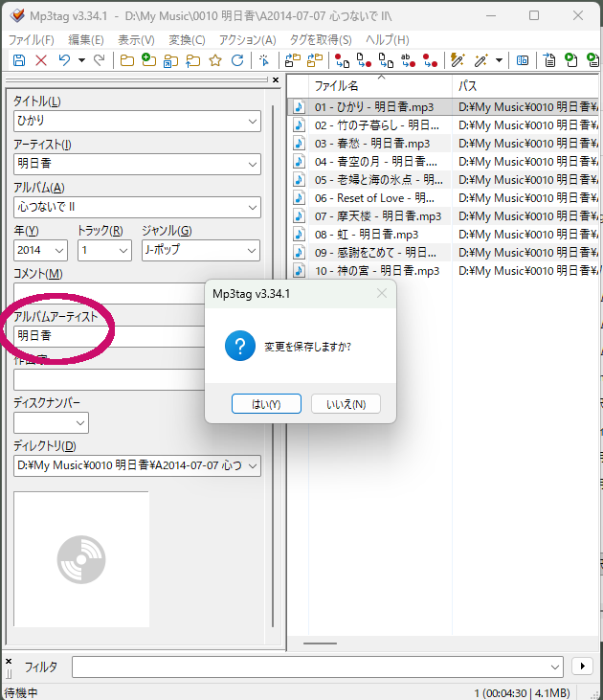Open the アクション(A) menu
This screenshot has width=603, height=700.
tap(247, 39)
